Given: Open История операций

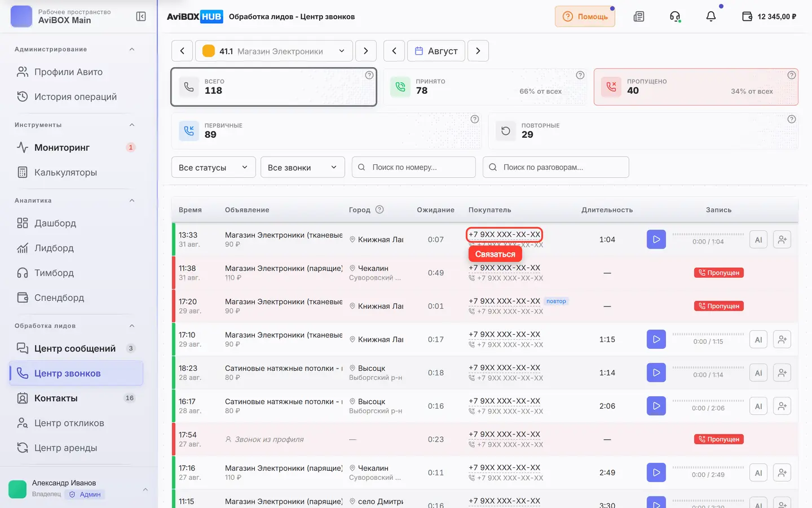Looking at the screenshot, I should 76,97.
